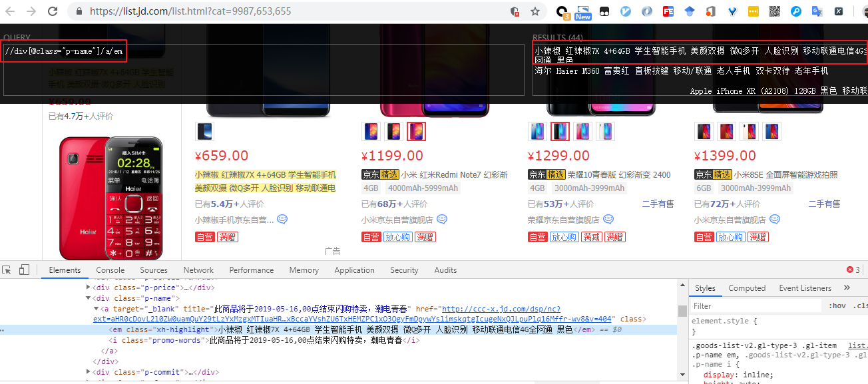Screen dimensions: 868x384
Task: Click the DevTools red error count badge
Action: coord(853,270)
